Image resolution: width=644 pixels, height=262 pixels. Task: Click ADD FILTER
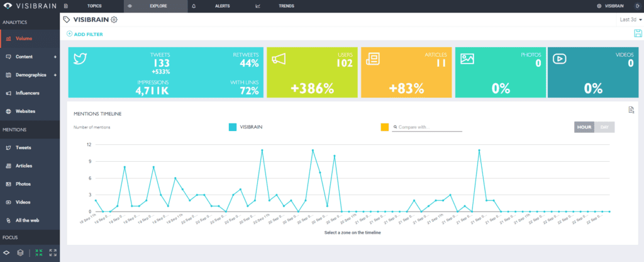(x=85, y=34)
